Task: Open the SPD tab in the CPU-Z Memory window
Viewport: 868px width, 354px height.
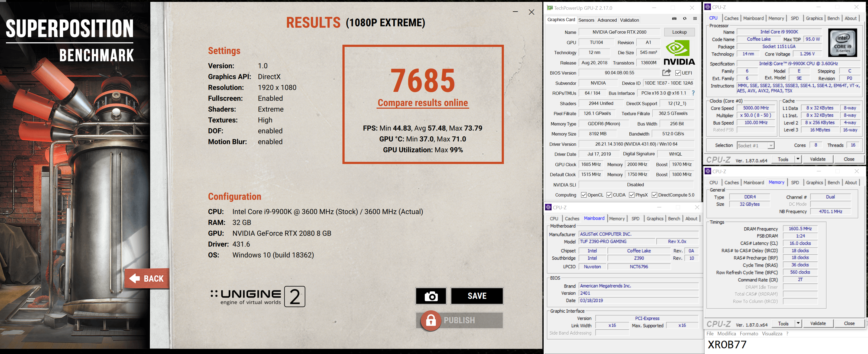Action: [795, 182]
